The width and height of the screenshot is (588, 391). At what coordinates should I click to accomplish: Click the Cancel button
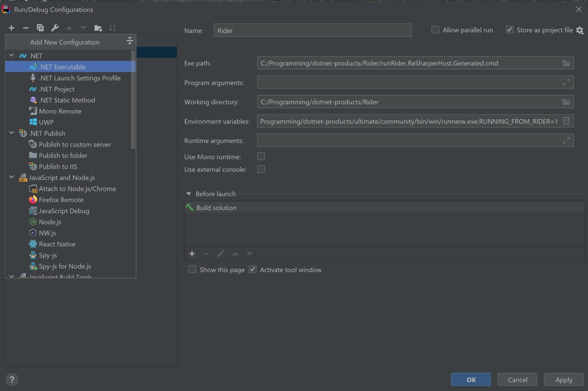pyautogui.click(x=518, y=380)
